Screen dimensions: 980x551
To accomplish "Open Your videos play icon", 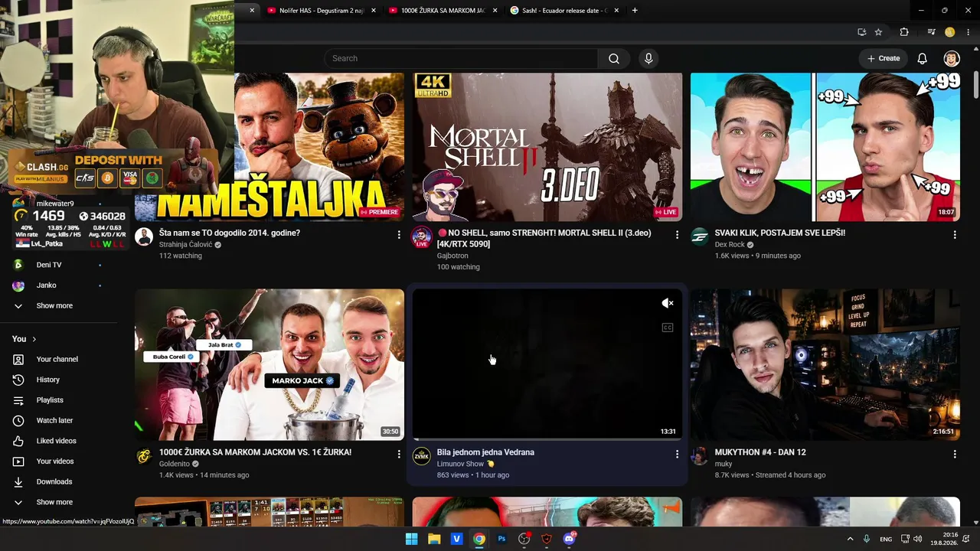I will 18,461.
